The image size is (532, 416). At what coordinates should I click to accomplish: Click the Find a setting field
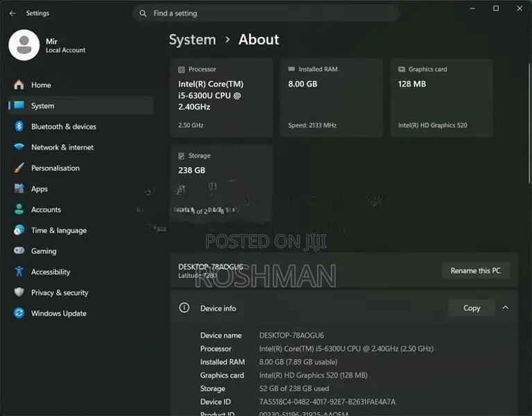[266, 13]
